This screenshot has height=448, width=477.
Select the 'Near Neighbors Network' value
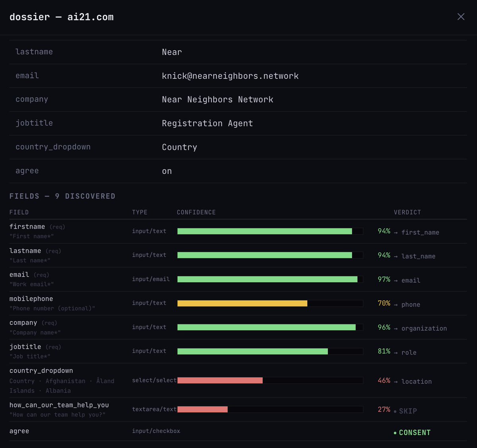click(217, 99)
